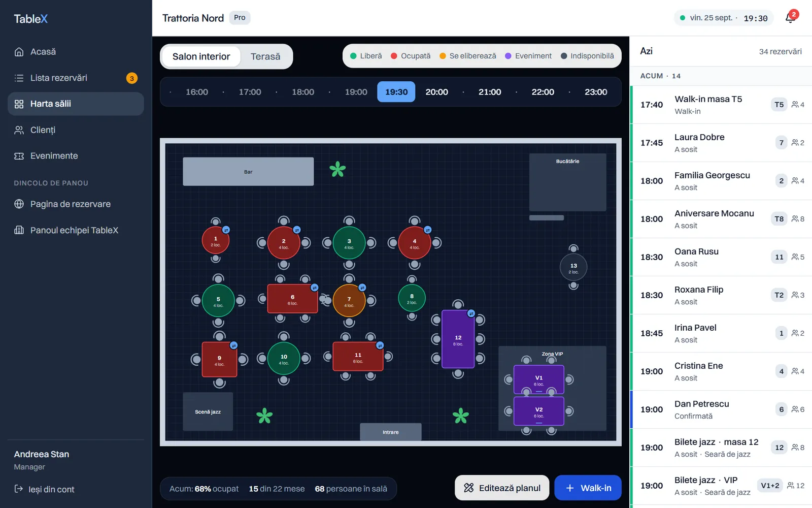Click the plus icon on Walk-in button
Screen dimensions: 812x508
click(x=570, y=488)
